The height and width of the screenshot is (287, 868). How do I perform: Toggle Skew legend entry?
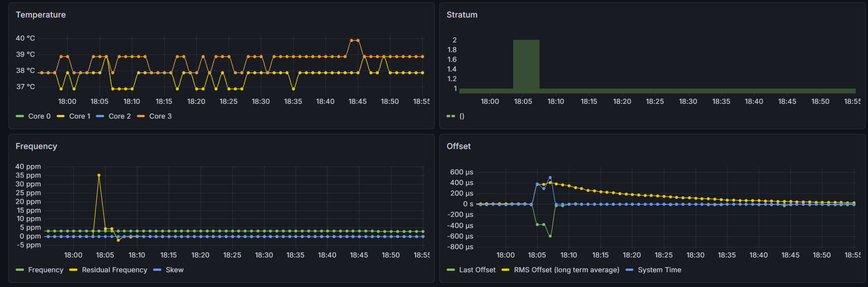pos(175,270)
